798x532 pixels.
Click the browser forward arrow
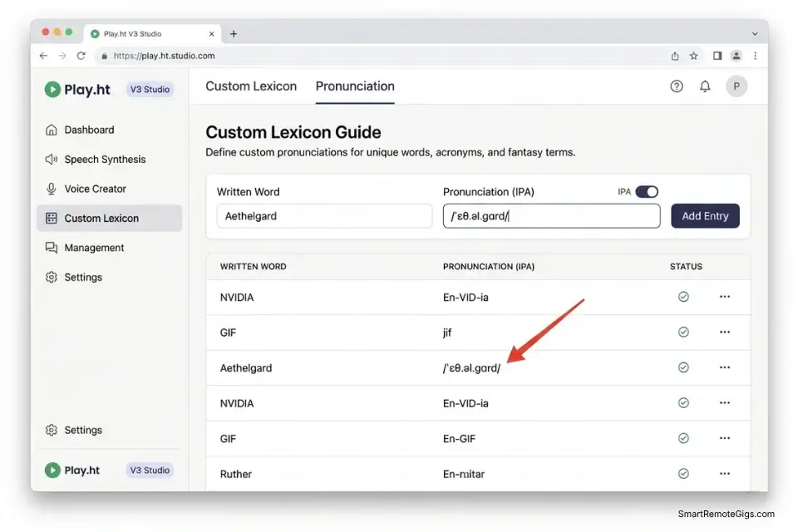[62, 56]
